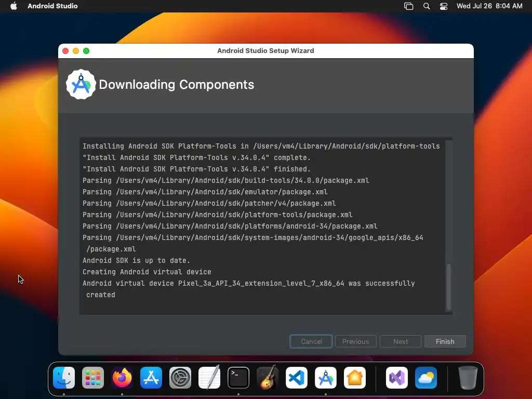Click the 'Installing Android SDK Platform-Tools' line
532x399 pixels.
[x=261, y=146]
